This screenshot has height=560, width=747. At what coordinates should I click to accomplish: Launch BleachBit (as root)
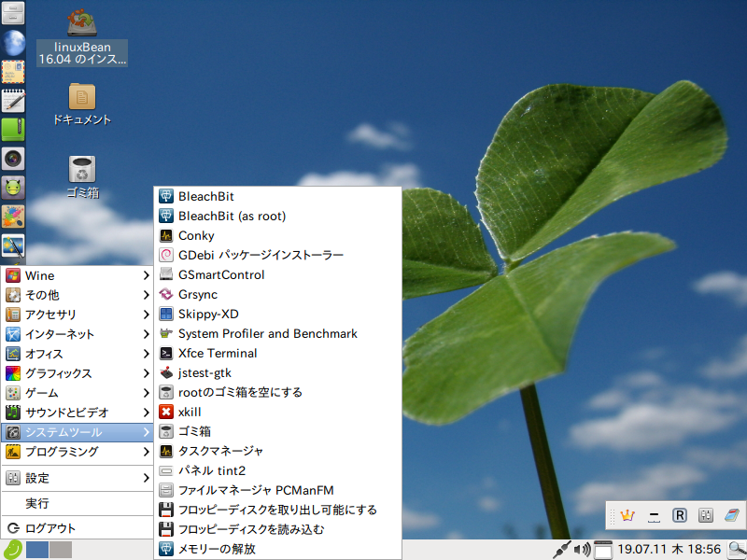(277, 216)
